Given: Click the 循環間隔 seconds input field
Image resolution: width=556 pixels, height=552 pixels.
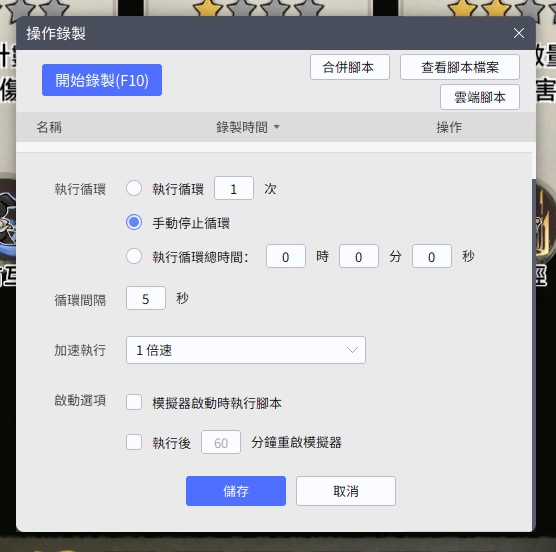Looking at the screenshot, I should pos(146,298).
